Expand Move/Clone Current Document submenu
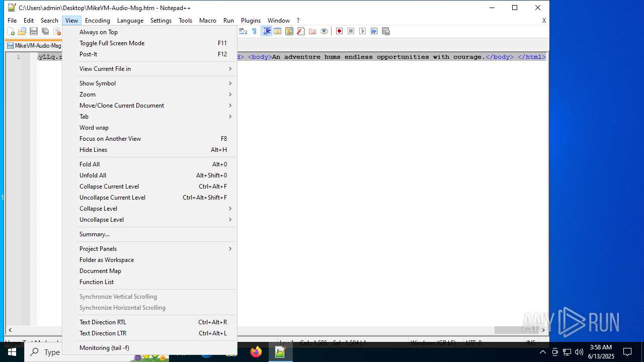 tap(149, 106)
